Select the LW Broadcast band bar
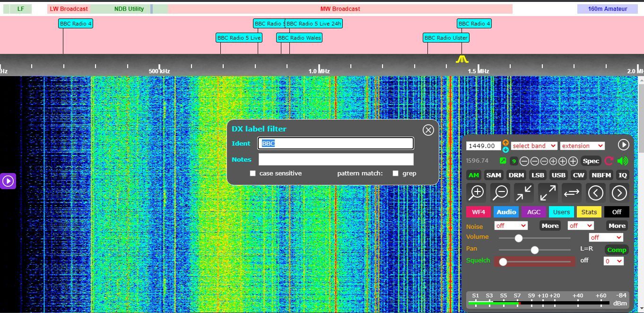644x313 pixels. point(69,9)
